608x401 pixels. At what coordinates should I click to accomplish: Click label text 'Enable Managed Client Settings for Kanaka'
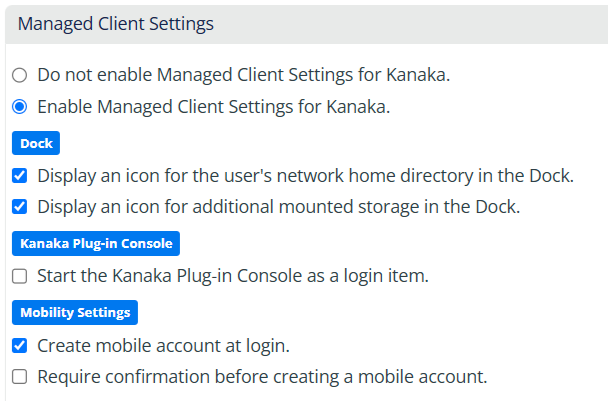coord(213,106)
